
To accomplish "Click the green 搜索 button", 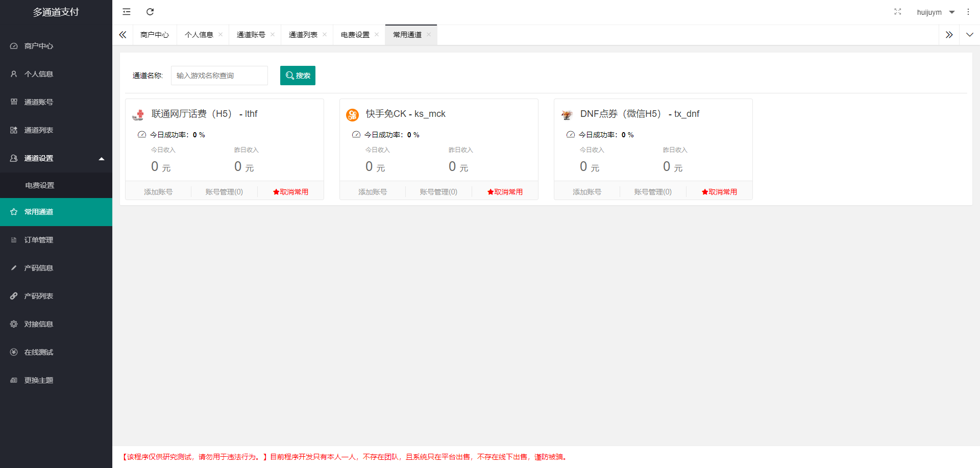I will pos(298,76).
